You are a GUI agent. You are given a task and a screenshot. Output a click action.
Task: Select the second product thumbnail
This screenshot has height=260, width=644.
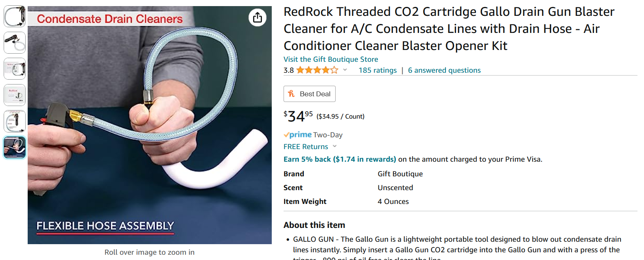pyautogui.click(x=15, y=43)
